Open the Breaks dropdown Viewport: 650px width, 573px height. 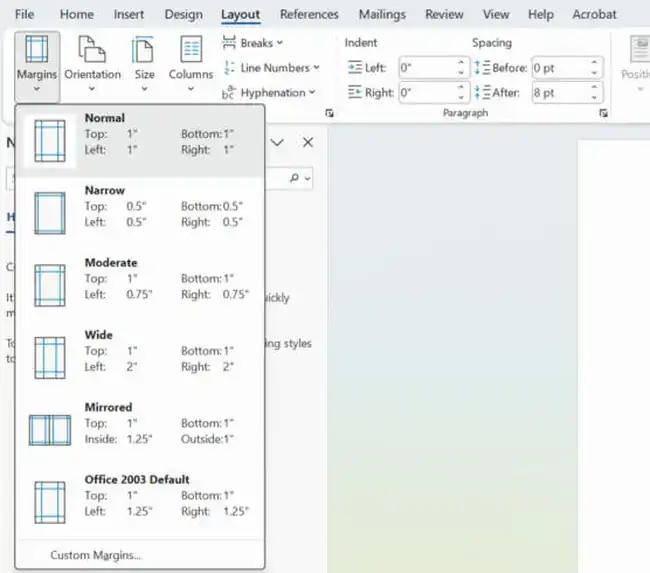(253, 43)
